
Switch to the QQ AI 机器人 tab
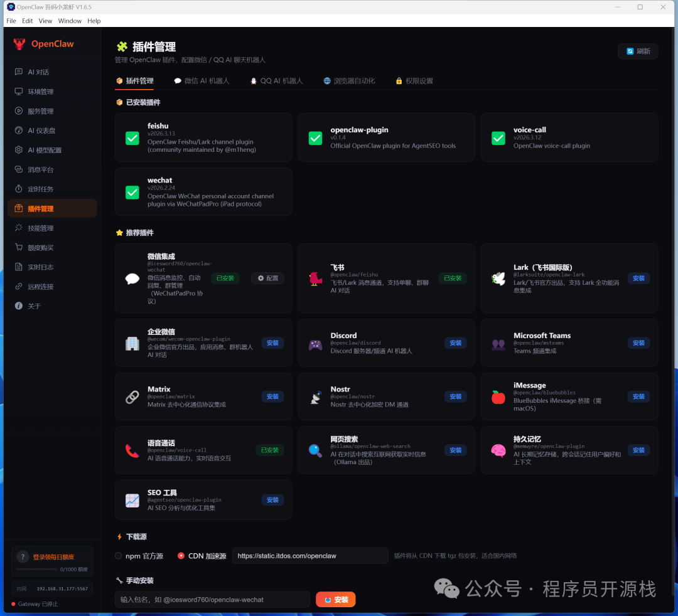[276, 80]
